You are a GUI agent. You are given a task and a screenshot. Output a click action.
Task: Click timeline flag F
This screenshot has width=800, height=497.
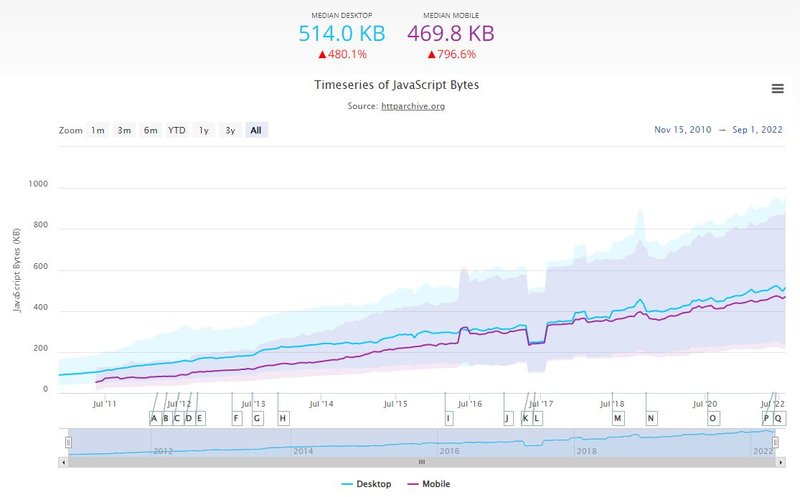pyautogui.click(x=236, y=418)
